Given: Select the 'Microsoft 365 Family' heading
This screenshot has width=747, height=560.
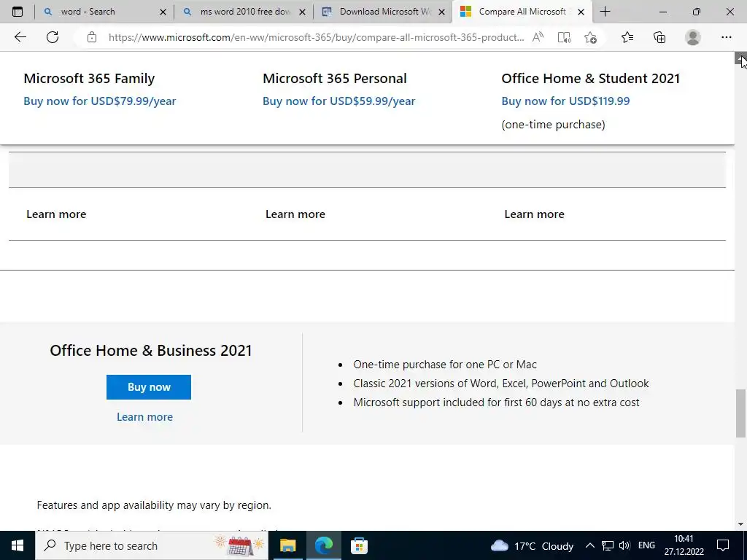Looking at the screenshot, I should pyautogui.click(x=89, y=78).
